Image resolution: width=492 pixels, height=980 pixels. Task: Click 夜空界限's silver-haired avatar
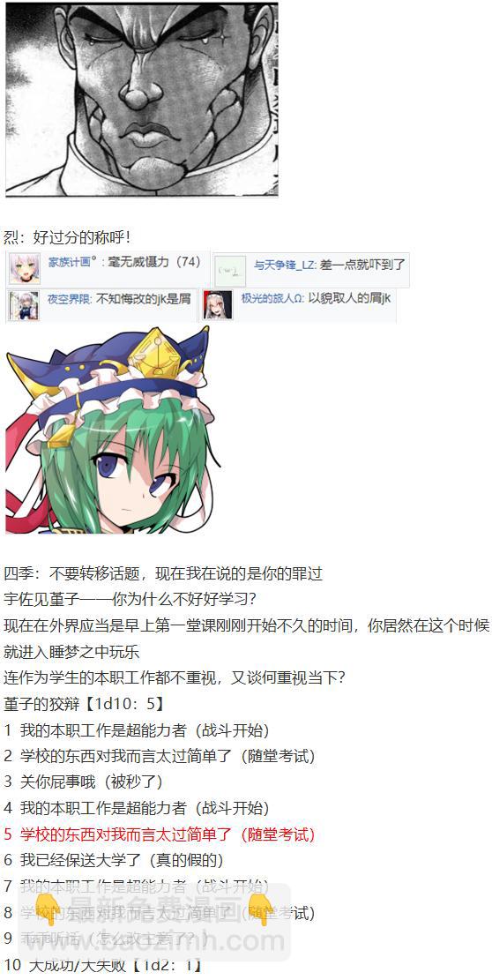point(25,305)
